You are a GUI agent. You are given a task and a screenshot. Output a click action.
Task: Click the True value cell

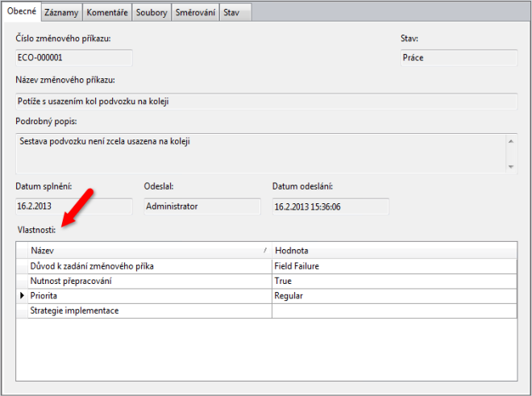[395, 281]
